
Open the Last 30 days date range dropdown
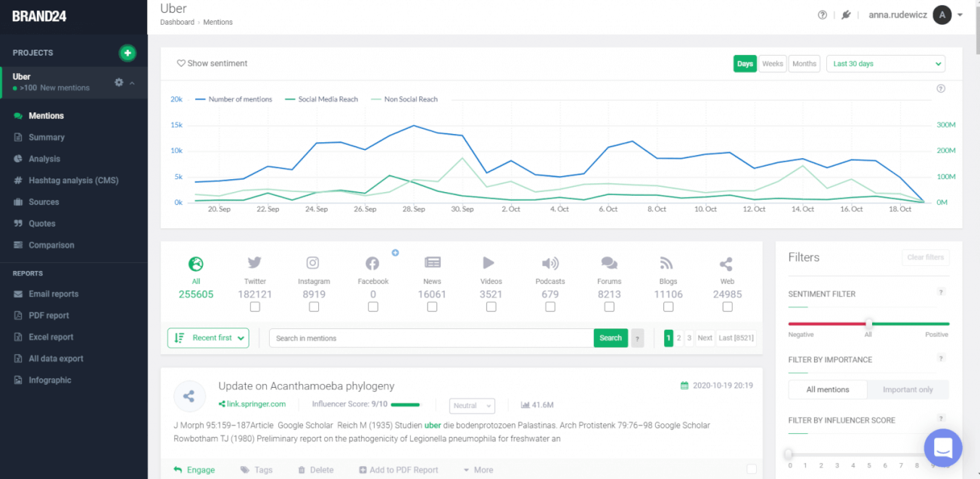(886, 64)
